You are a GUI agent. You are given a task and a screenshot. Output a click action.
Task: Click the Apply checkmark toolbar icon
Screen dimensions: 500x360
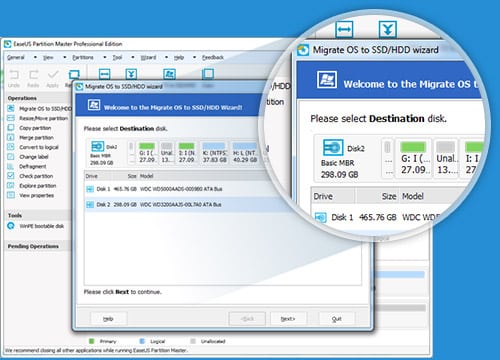tap(53, 74)
